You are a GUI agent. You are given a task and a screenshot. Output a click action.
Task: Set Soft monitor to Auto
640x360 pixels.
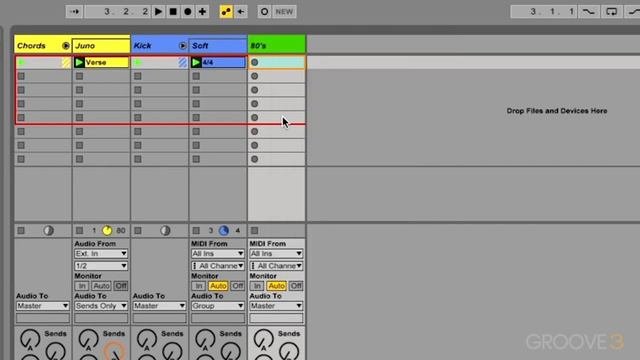click(218, 286)
